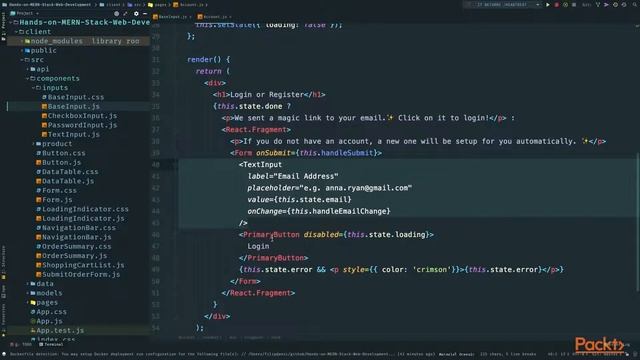Open DataTable.css file
Viewport: 640px width, 360px height.
pyautogui.click(x=67, y=172)
